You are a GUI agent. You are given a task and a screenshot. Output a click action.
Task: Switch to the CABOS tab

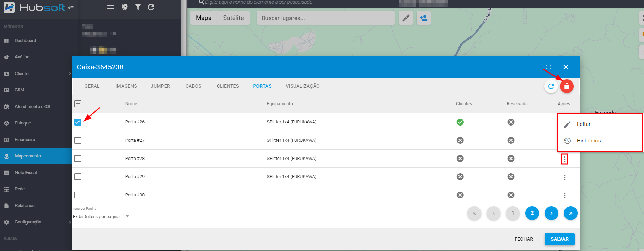click(193, 86)
